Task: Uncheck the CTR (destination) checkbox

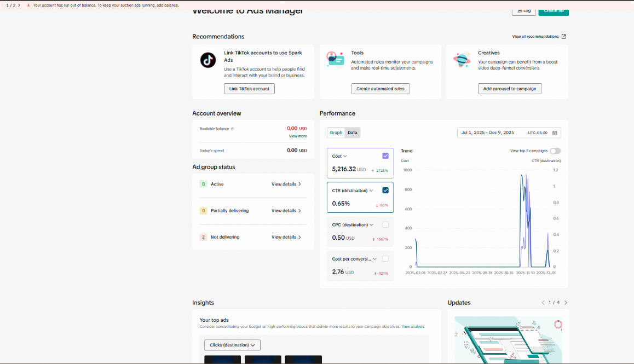Action: pos(385,190)
